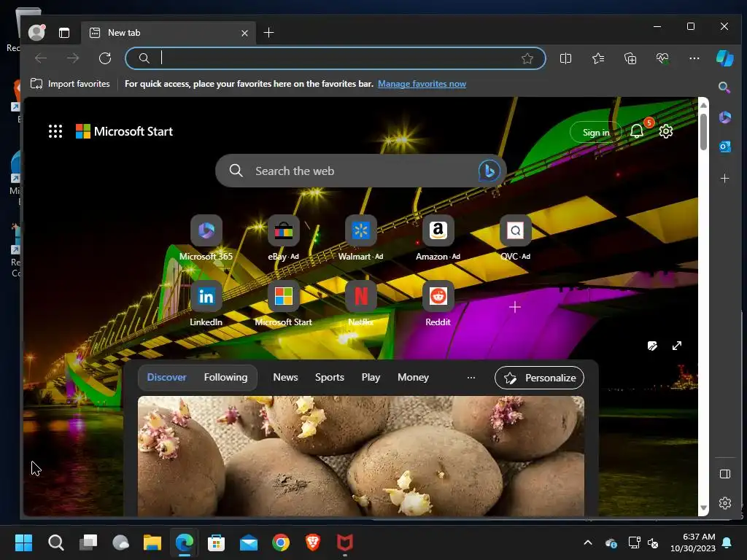This screenshot has height=560, width=747.
Task: Toggle the sidebar visibility button
Action: pos(724,474)
